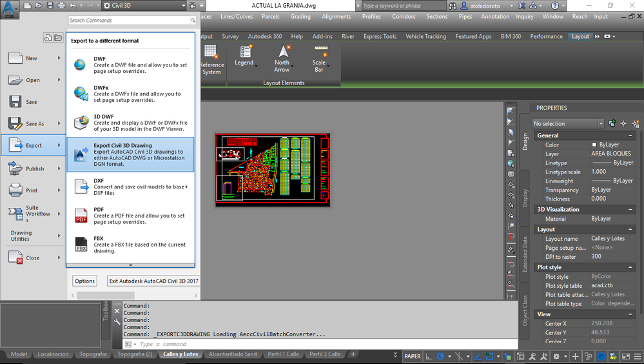Screen dimensions: 644x364
Task: Switch to the Model tab
Action: point(19,354)
